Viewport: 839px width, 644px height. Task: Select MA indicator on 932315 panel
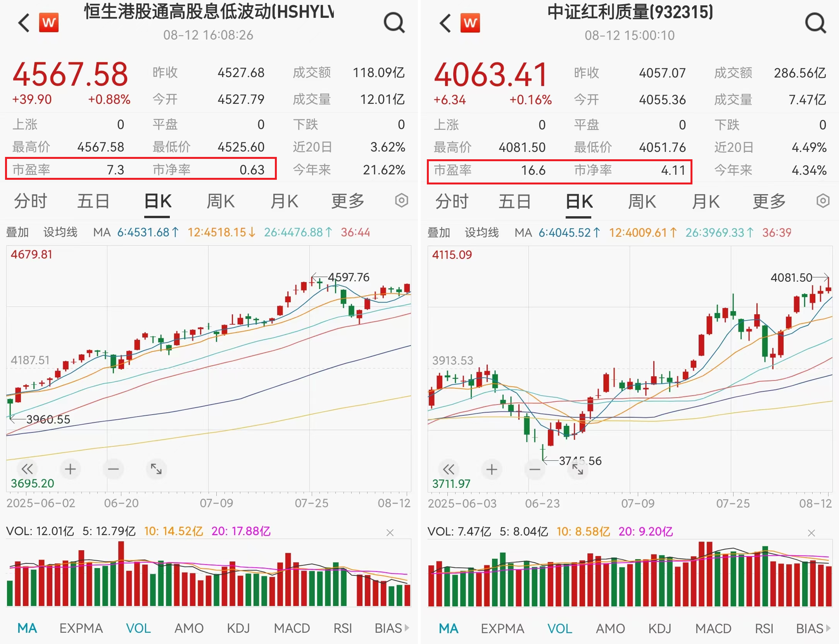pyautogui.click(x=449, y=628)
